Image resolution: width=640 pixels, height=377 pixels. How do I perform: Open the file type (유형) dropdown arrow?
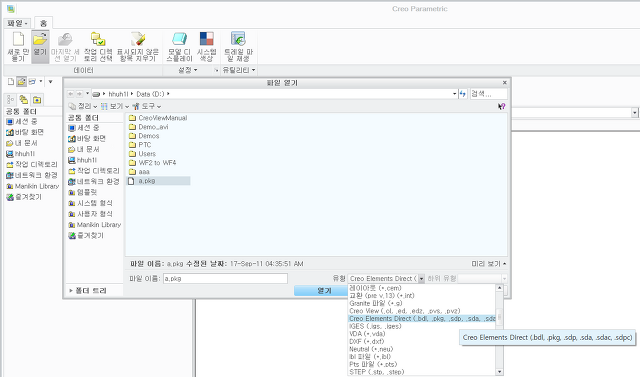tap(421, 279)
